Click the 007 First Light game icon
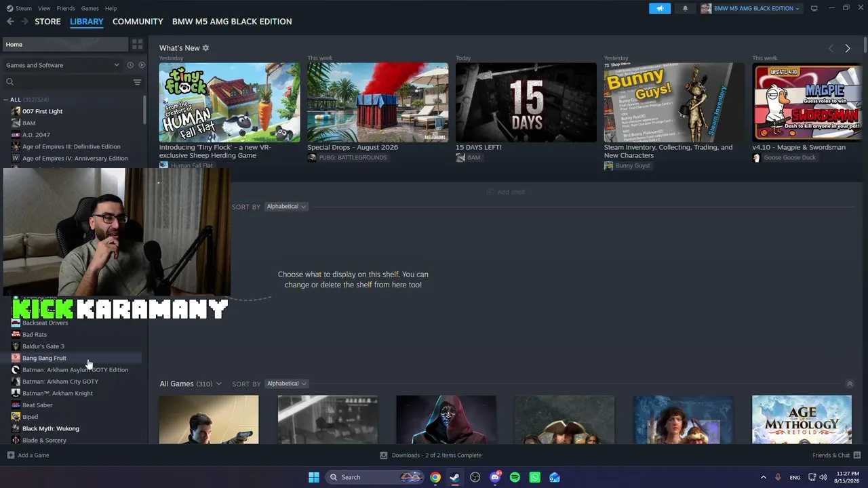 point(16,111)
